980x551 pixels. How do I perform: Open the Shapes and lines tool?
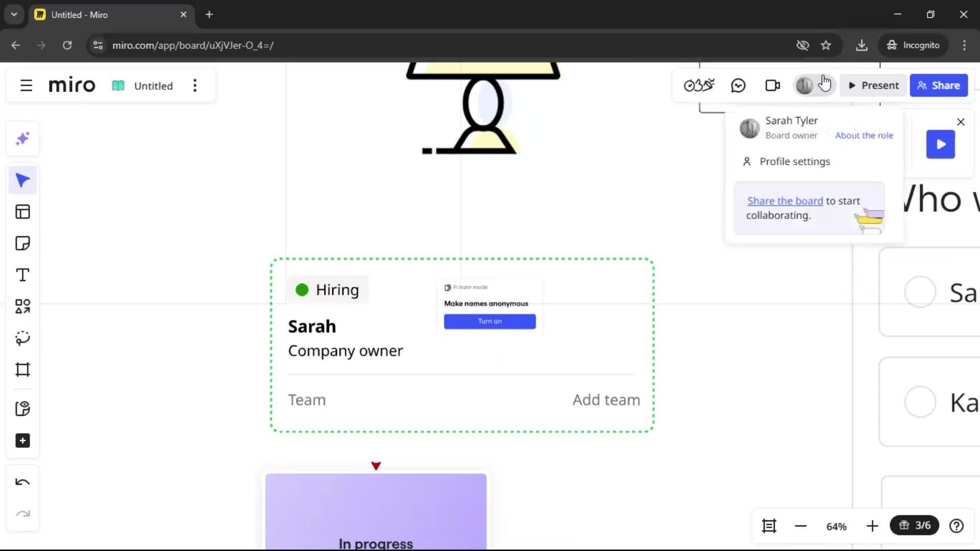(22, 307)
